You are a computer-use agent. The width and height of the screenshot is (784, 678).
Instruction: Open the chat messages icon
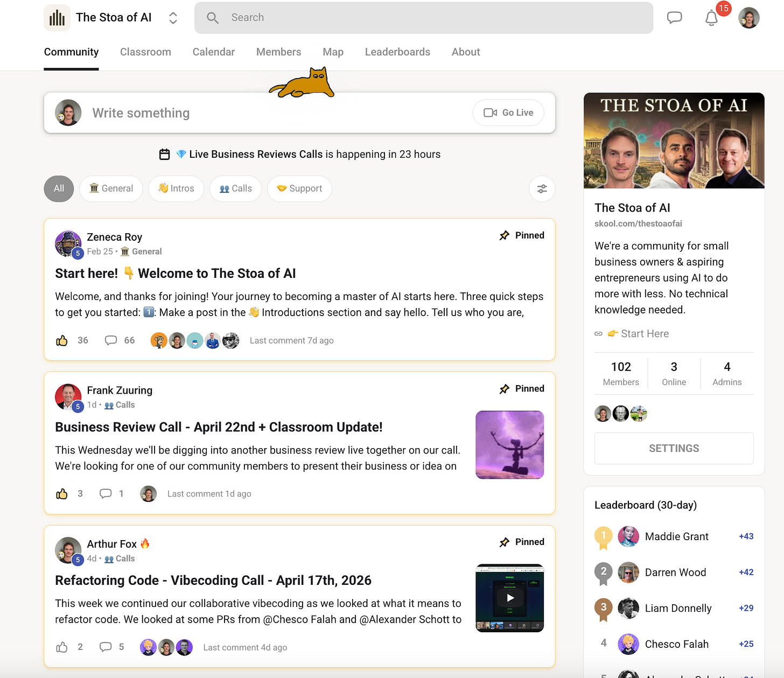[x=674, y=18]
